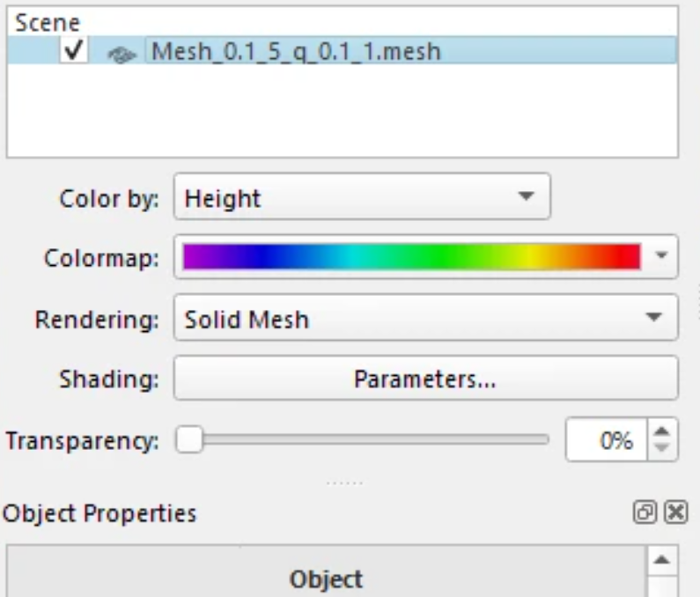Screen dimensions: 700x597
Task: Select Mesh_0.1_5_q_0.1_1.mesh in the Scene list
Action: click(296, 52)
